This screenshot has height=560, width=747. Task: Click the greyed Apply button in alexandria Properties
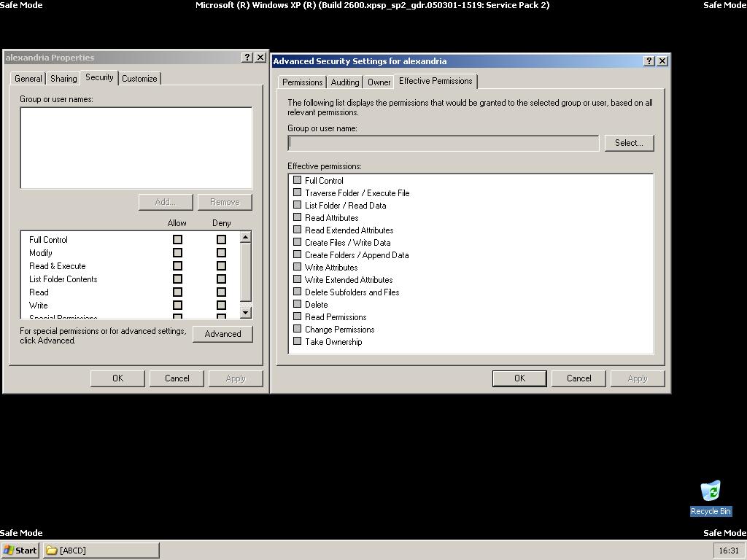236,378
